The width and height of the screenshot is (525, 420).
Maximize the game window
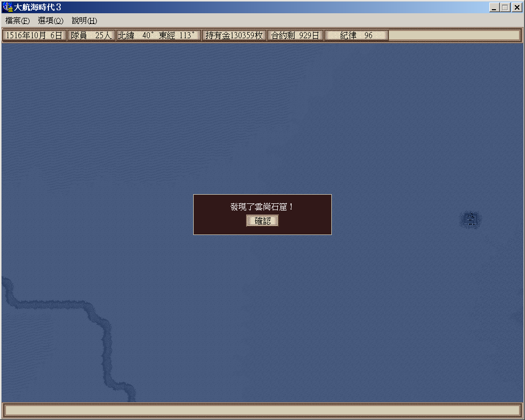tap(505, 8)
